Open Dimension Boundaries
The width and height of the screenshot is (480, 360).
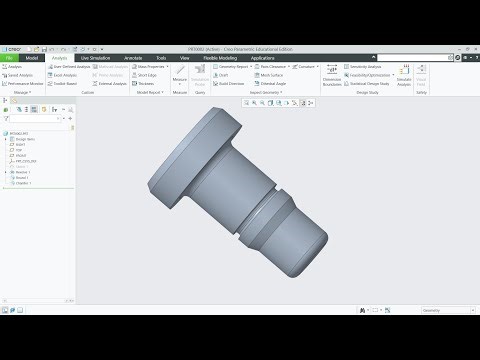click(332, 76)
